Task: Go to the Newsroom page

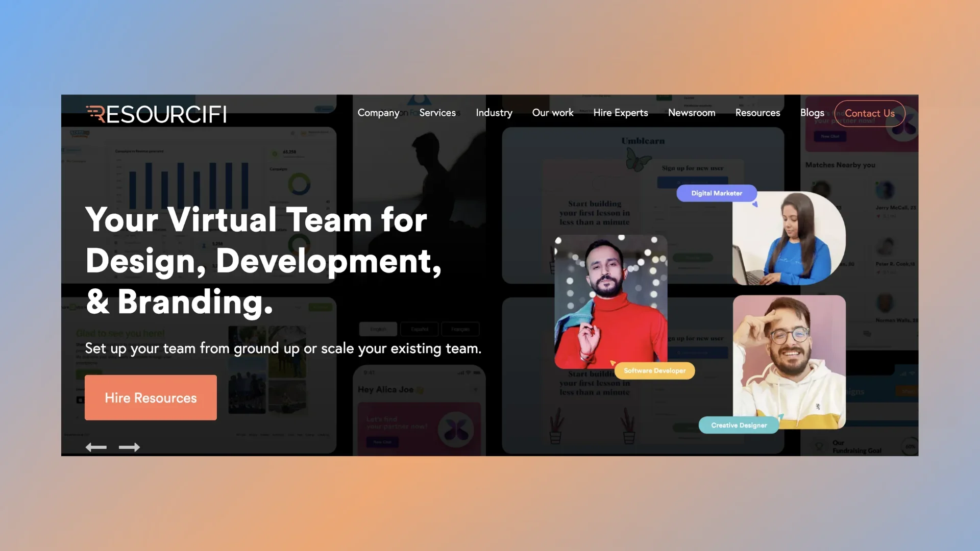Action: 691,113
